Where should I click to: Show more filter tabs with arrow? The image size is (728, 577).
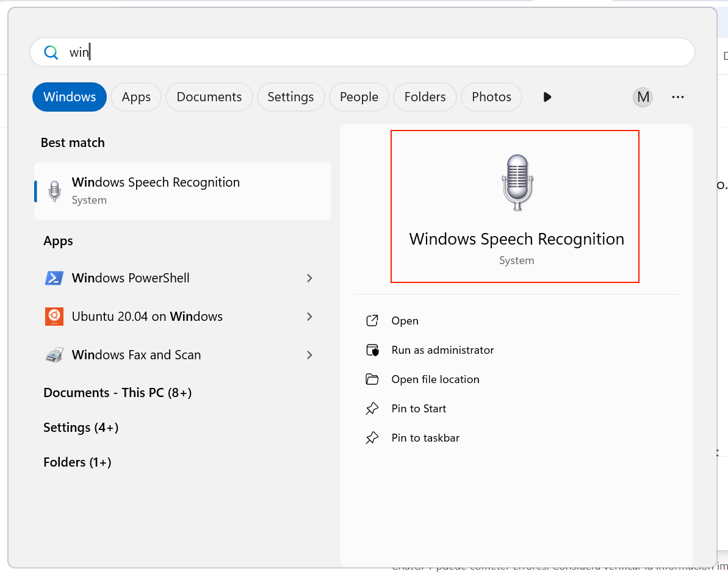tap(547, 97)
